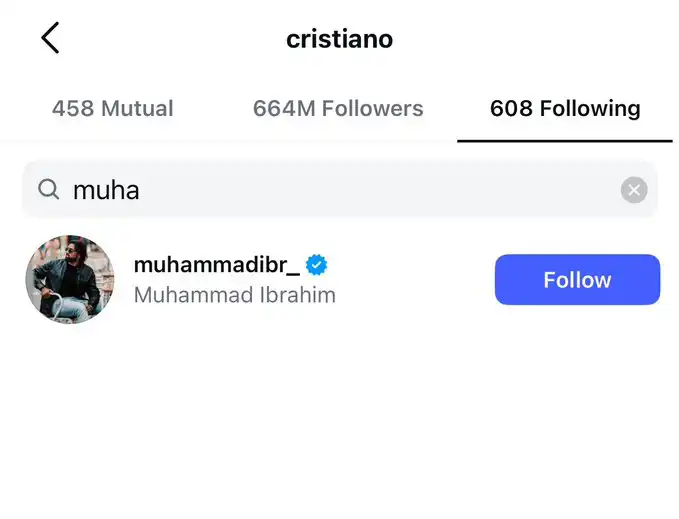Focus the search field containing muha

(x=340, y=189)
